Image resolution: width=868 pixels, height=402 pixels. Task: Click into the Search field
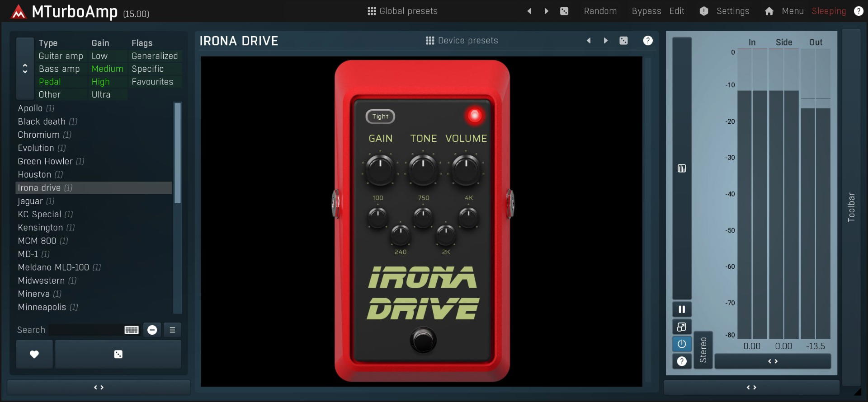point(85,330)
